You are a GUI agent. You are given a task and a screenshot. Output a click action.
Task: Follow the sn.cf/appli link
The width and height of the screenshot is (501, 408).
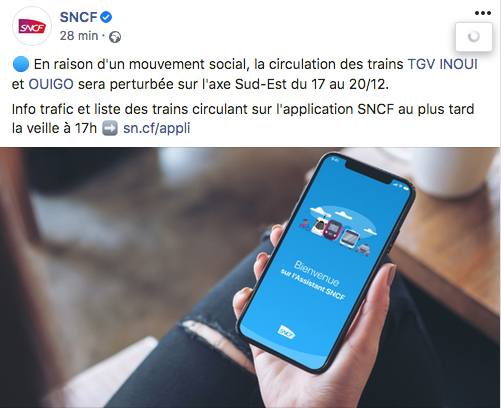pyautogui.click(x=157, y=128)
